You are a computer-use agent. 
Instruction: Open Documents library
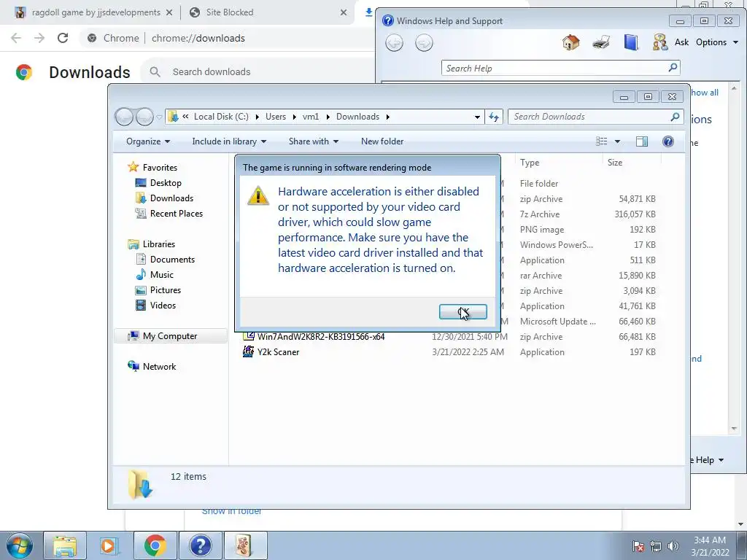(172, 259)
